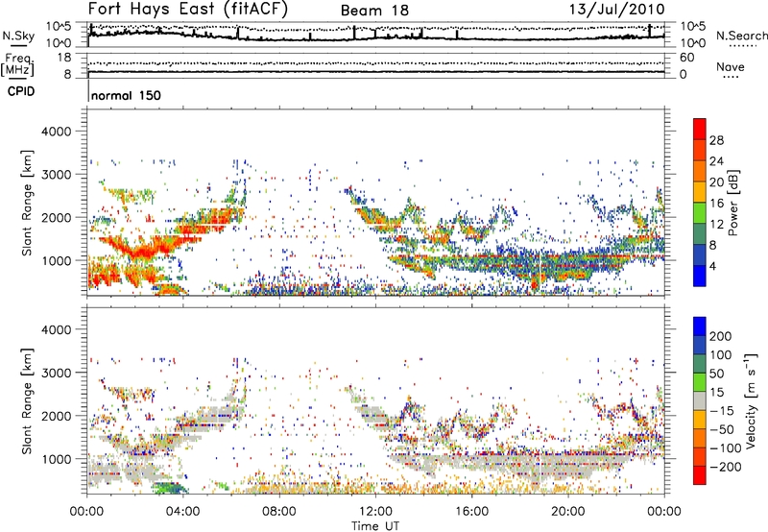Click the solid line sample under 'N.Sky'

point(18,45)
